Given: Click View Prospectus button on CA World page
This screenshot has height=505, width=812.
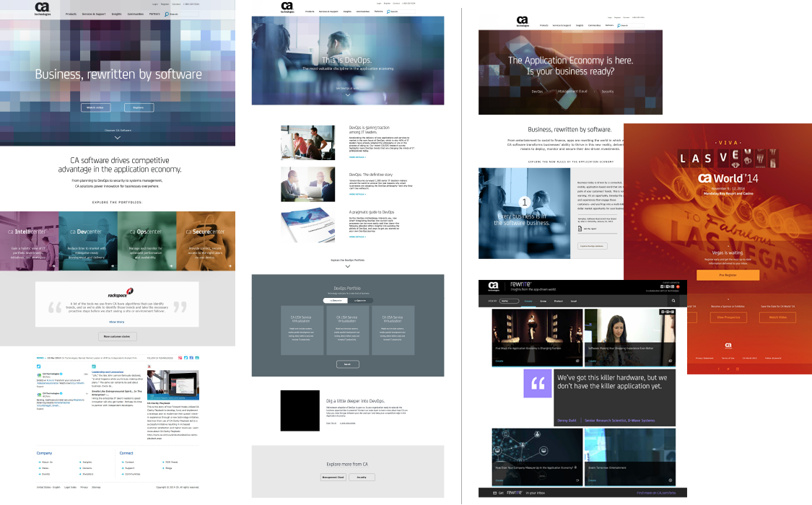Looking at the screenshot, I should (728, 317).
